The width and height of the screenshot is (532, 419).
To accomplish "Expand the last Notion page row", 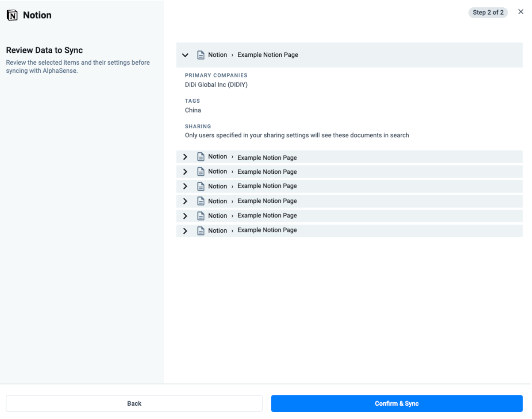I will pyautogui.click(x=185, y=231).
